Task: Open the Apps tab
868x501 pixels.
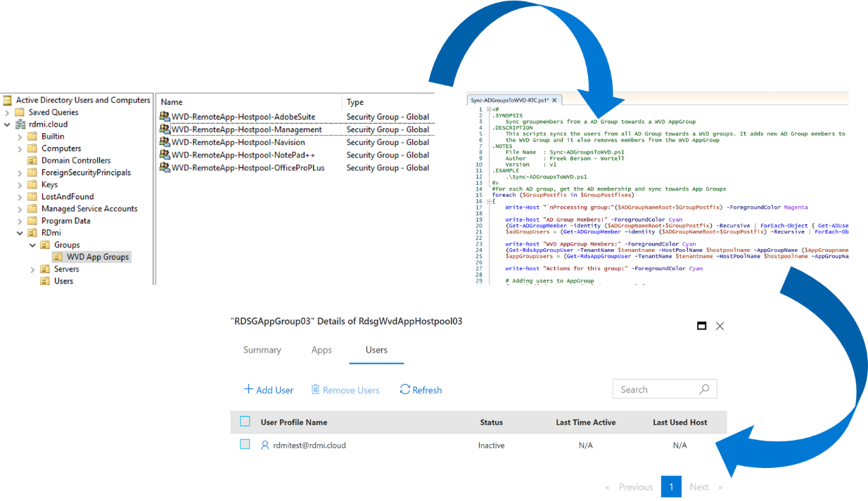Action: pos(321,350)
